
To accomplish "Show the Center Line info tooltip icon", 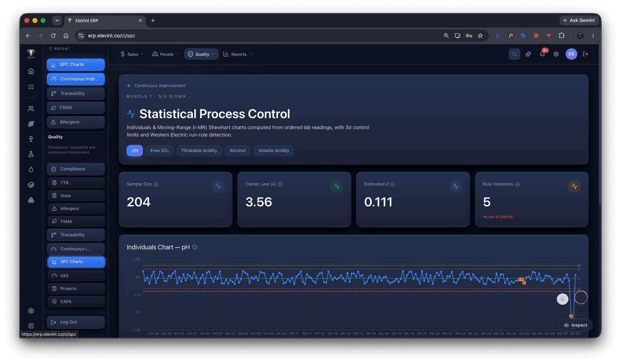I will point(280,184).
